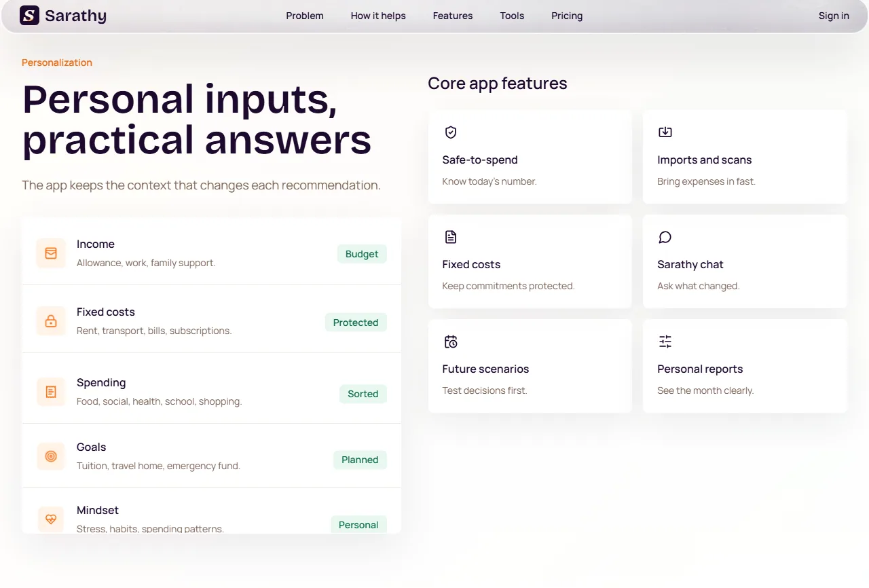Click 'Keep commitments protected.' description

click(509, 286)
